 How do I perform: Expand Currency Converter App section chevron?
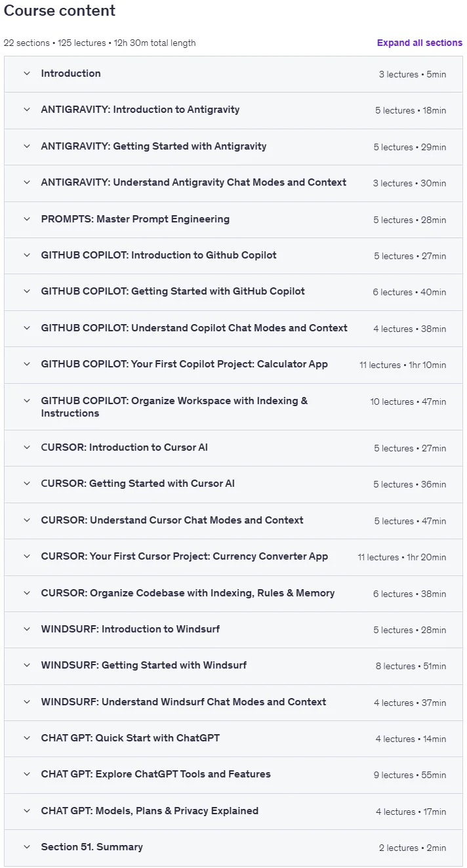coord(27,556)
